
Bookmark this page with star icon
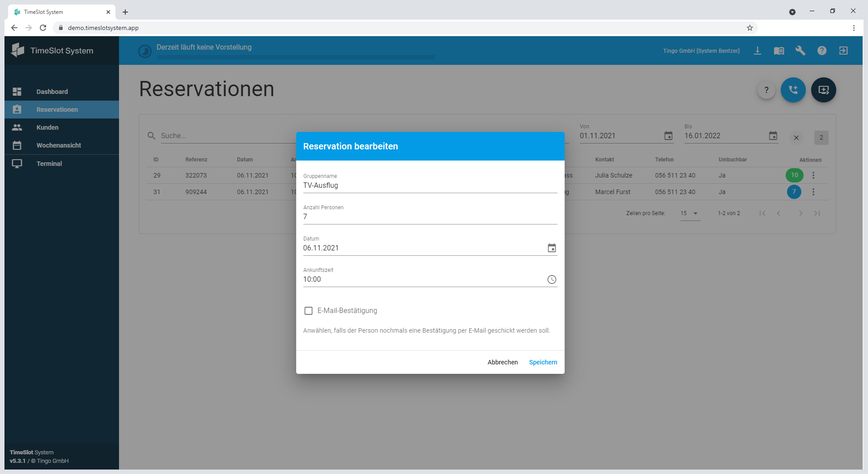tap(750, 28)
